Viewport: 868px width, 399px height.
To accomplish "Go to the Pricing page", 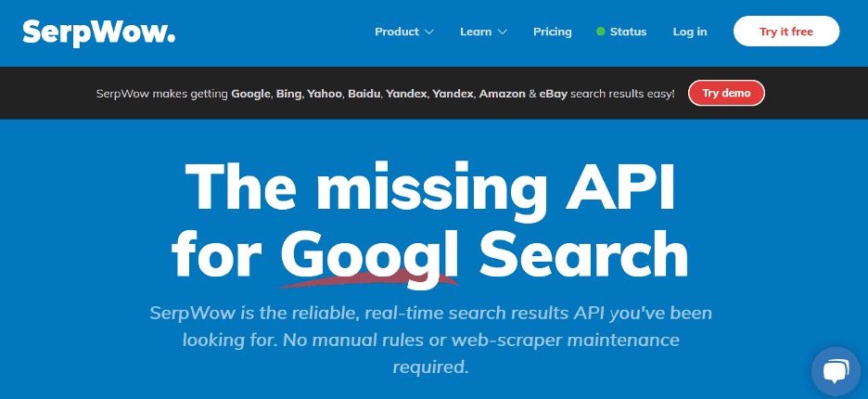I will click(553, 32).
